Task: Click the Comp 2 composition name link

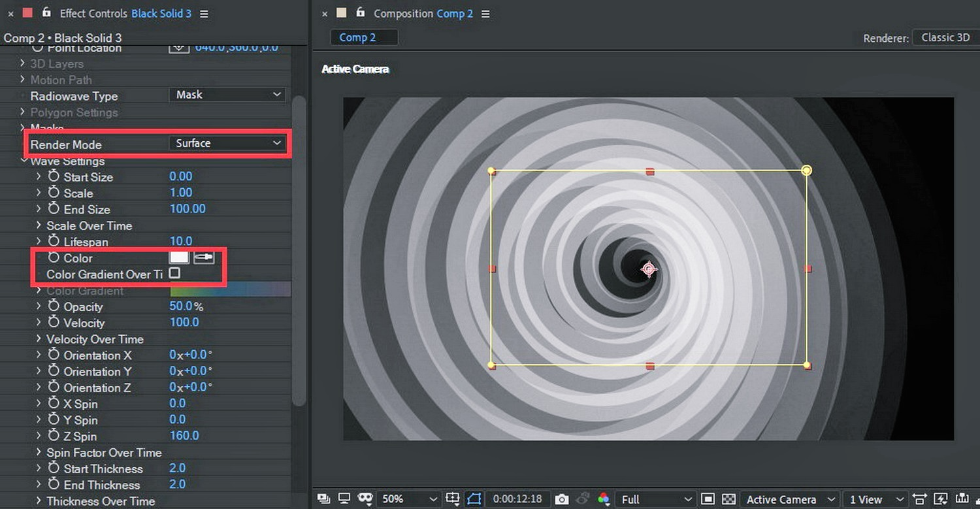Action: (454, 13)
